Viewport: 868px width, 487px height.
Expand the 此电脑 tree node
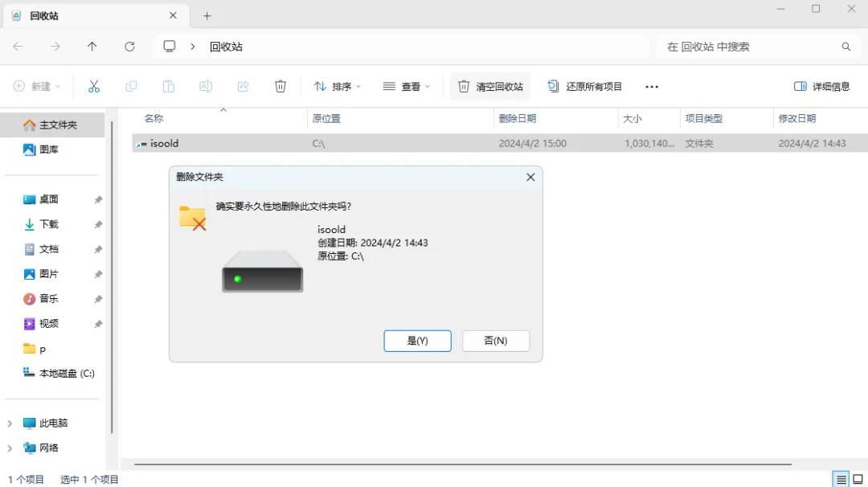[10, 424]
